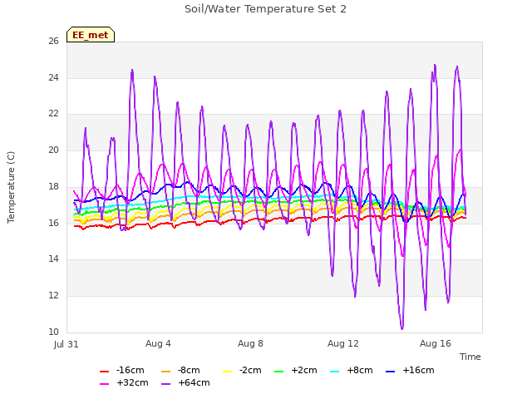This screenshot has height=399, width=532.
Task: Click the 24 y-axis tick label
Action: tap(53, 77)
